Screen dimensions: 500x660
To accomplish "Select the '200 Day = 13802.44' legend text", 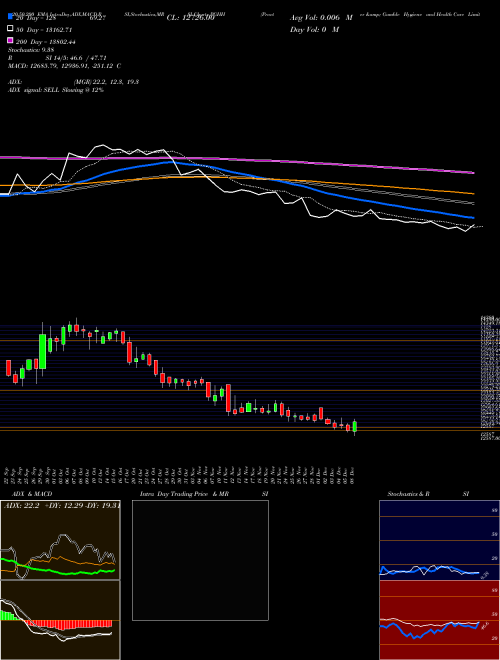I will click(x=45, y=42).
